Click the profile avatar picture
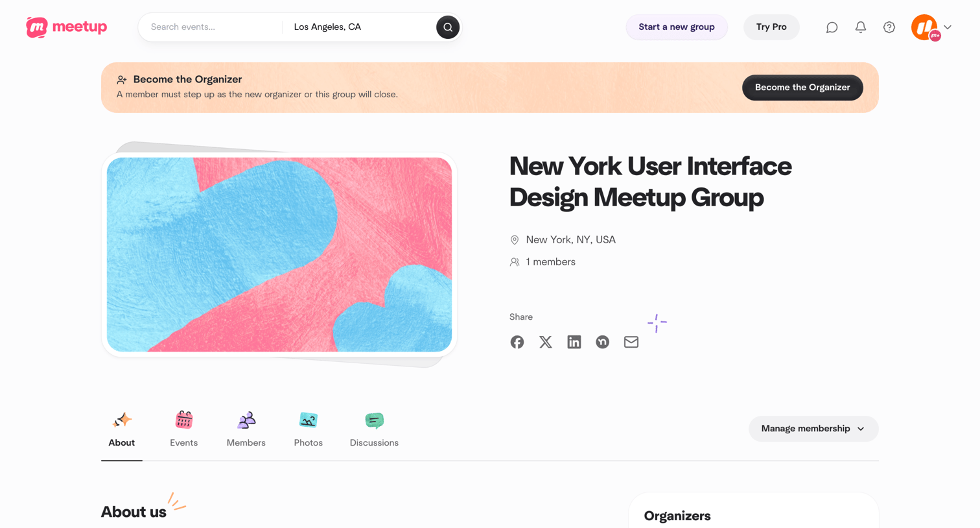 pyautogui.click(x=925, y=27)
